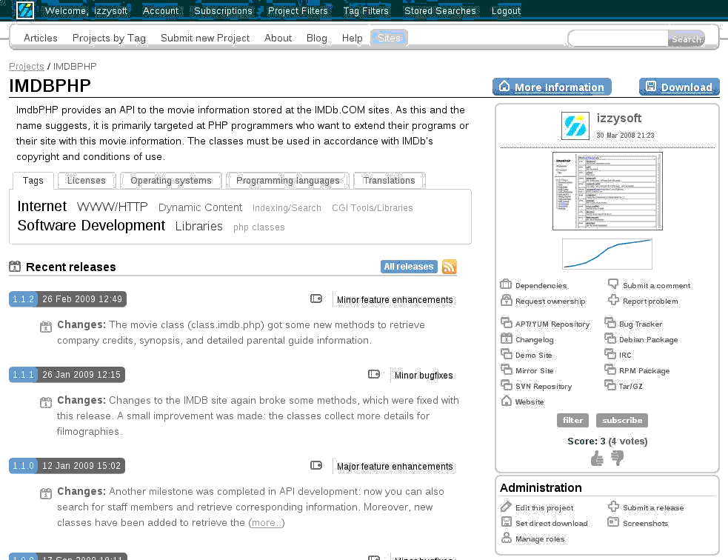
Task: Click Submit new Project
Action: [205, 38]
